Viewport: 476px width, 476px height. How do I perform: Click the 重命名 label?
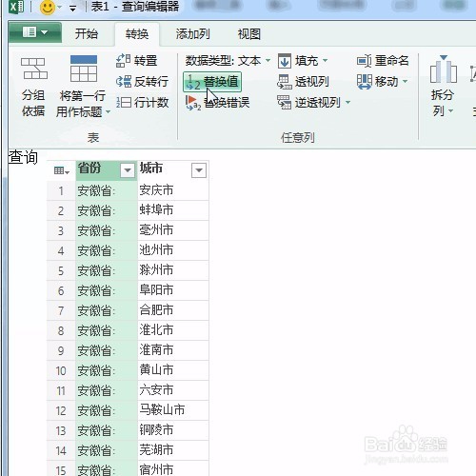coord(392,60)
